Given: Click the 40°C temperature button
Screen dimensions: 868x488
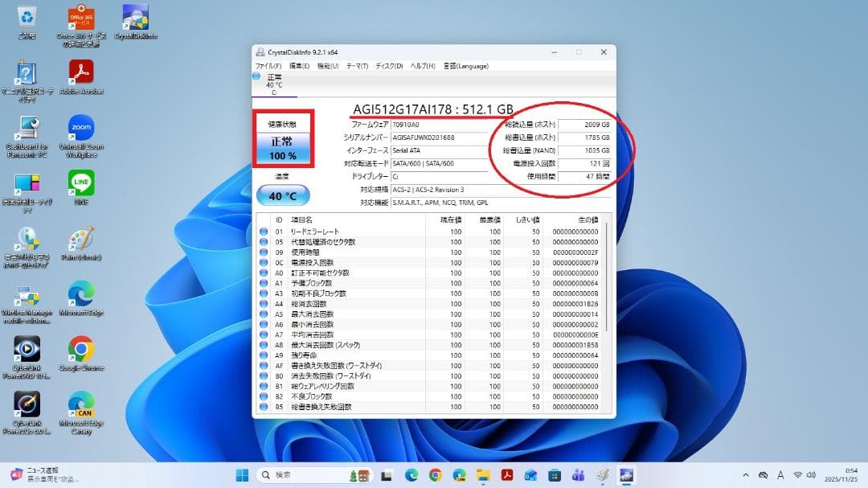Looking at the screenshot, I should [x=282, y=195].
